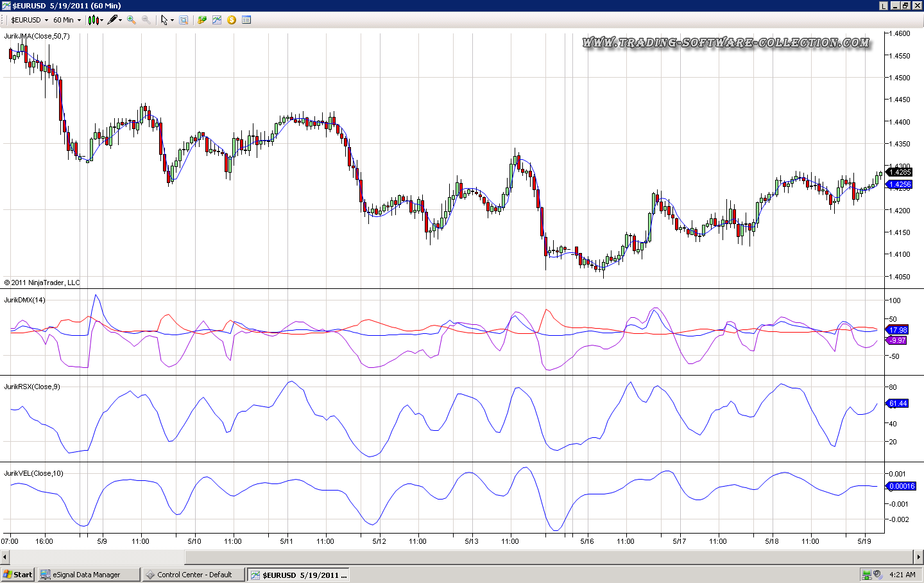Expand the $EURUSD instrument dropdown
Screen dimensions: 924x583
coord(46,20)
